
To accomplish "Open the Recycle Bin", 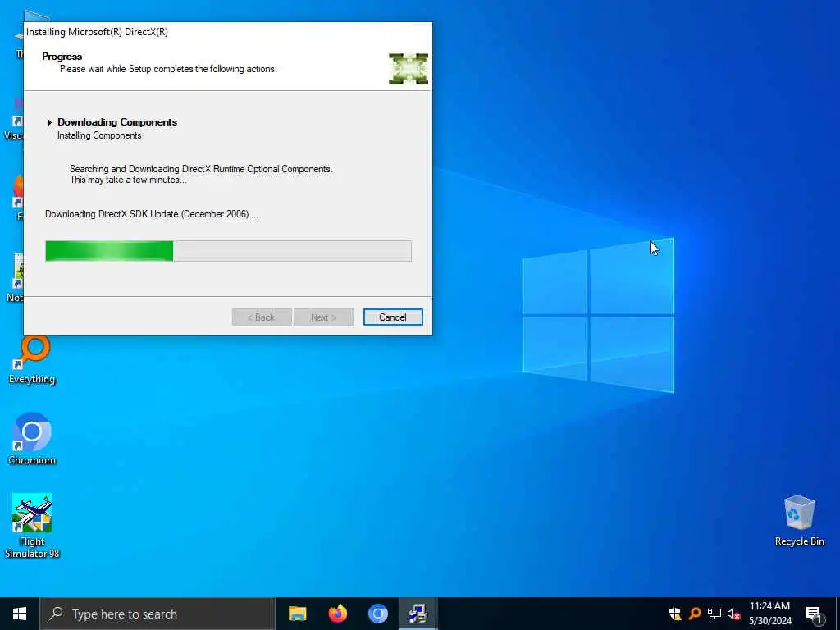I will (799, 521).
